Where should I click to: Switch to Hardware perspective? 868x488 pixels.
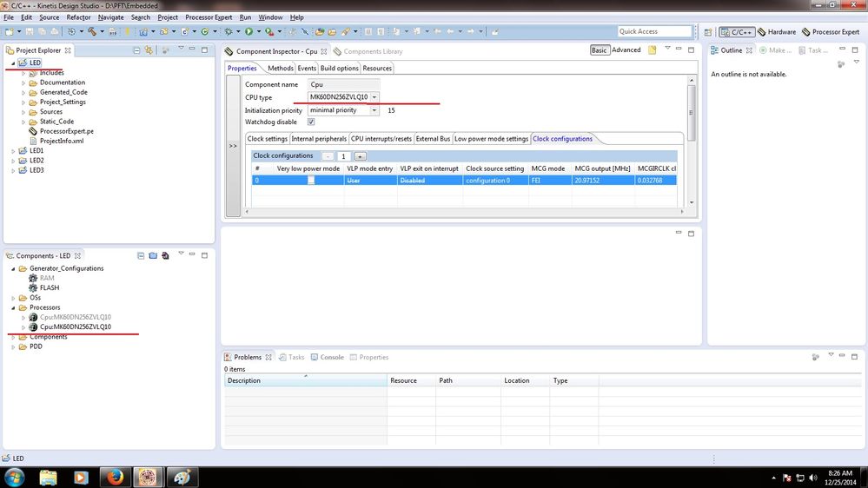tap(777, 32)
